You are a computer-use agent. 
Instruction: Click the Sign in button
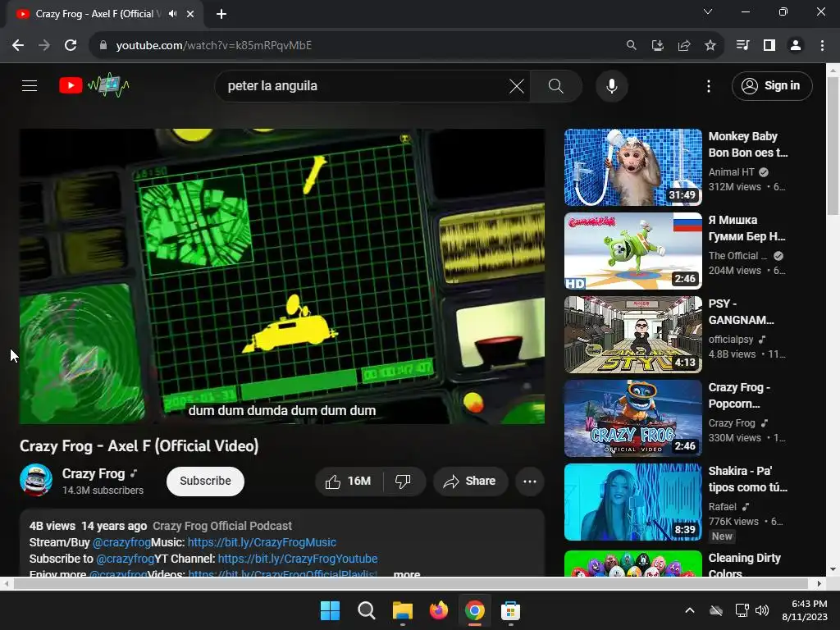click(x=771, y=85)
